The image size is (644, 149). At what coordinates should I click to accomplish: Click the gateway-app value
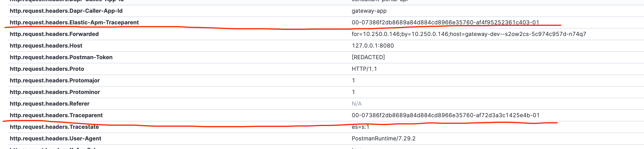369,11
